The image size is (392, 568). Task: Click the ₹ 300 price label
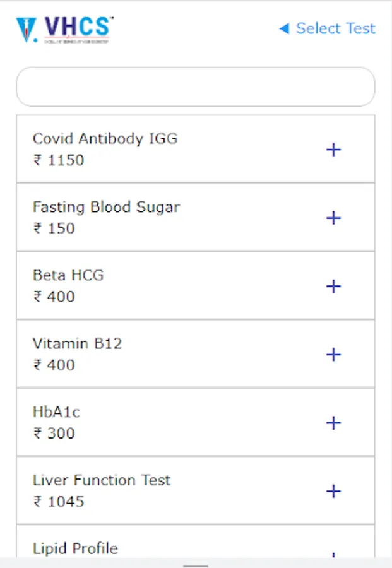coord(54,434)
